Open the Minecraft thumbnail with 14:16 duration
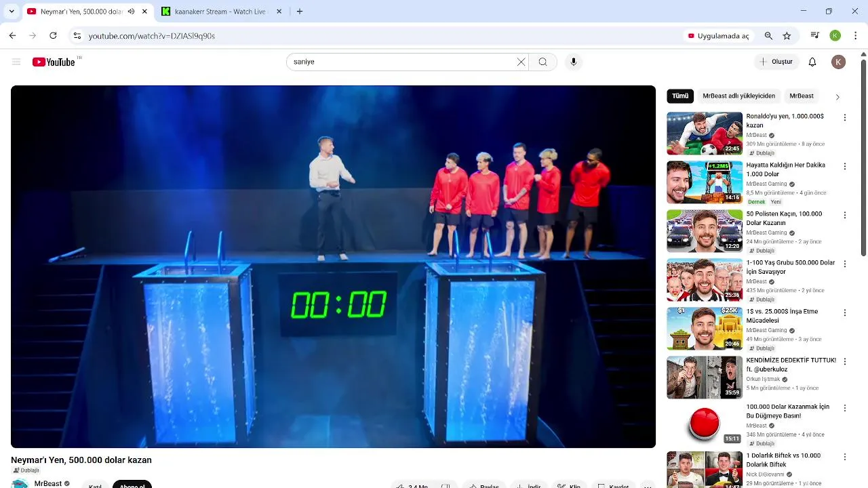Image resolution: width=868 pixels, height=488 pixels. click(x=705, y=182)
